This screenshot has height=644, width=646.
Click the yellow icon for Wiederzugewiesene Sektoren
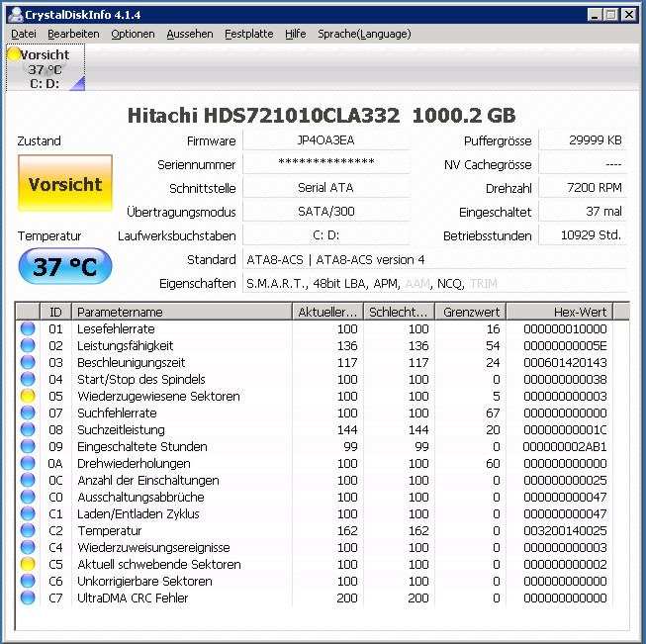[x=28, y=396]
